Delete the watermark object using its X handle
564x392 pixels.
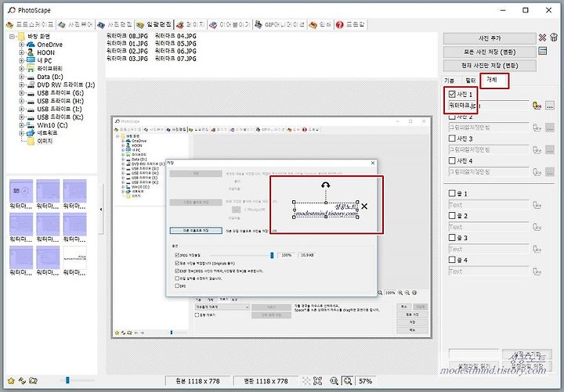(364, 207)
